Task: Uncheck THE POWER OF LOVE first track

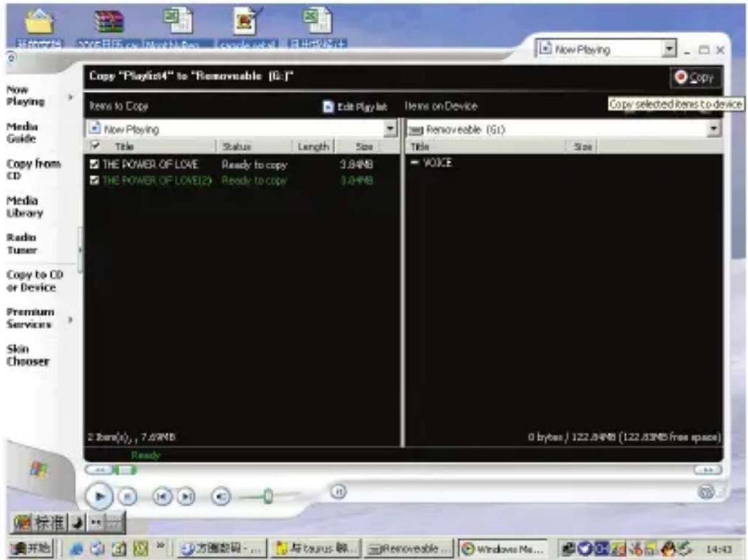Action: click(x=94, y=164)
